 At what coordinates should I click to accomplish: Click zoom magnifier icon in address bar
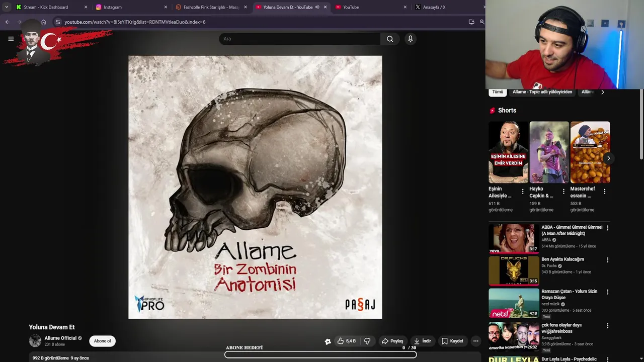point(482,22)
